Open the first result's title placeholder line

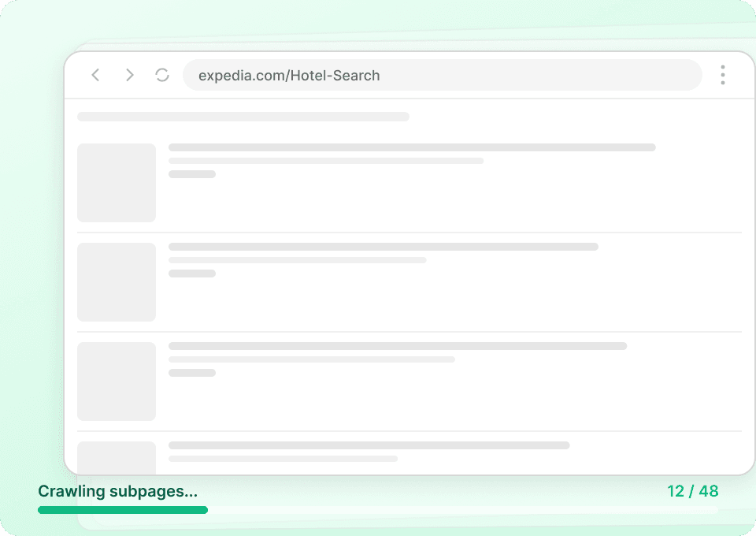[412, 147]
